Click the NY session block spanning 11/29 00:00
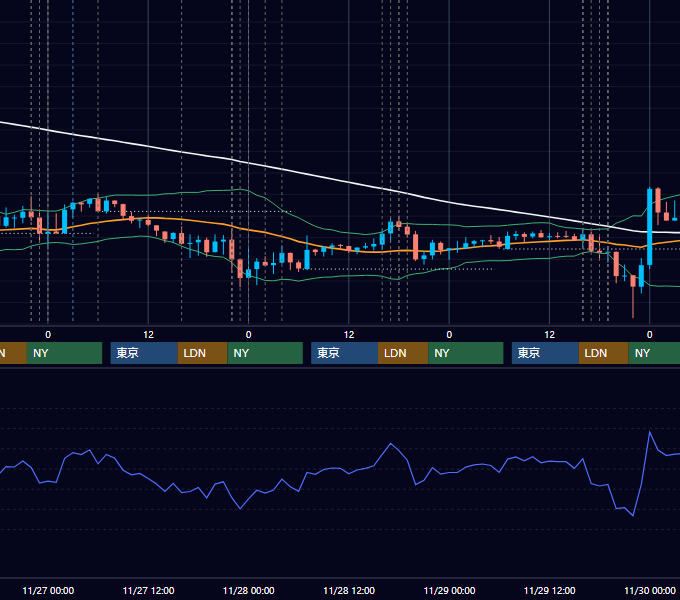680x600 pixels. tap(466, 353)
